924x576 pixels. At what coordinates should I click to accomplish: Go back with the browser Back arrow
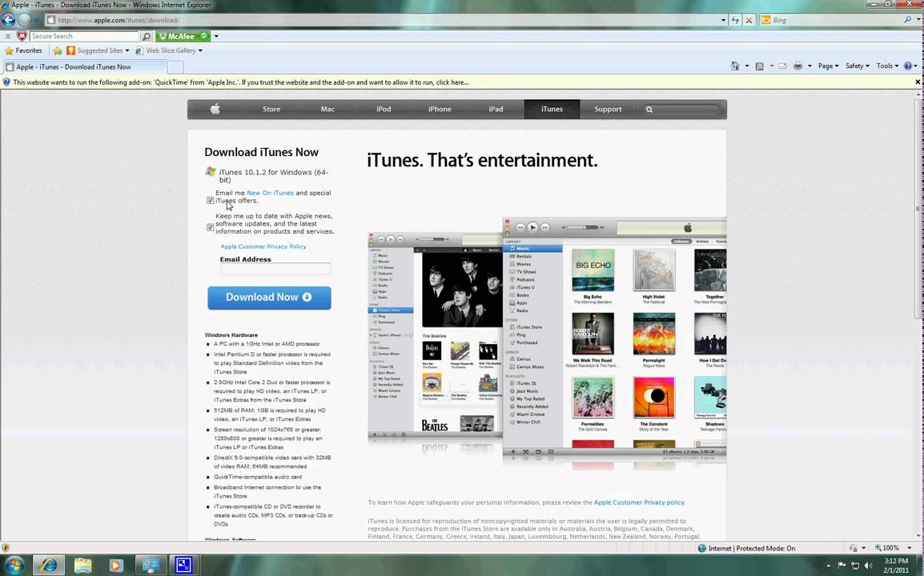point(8,20)
